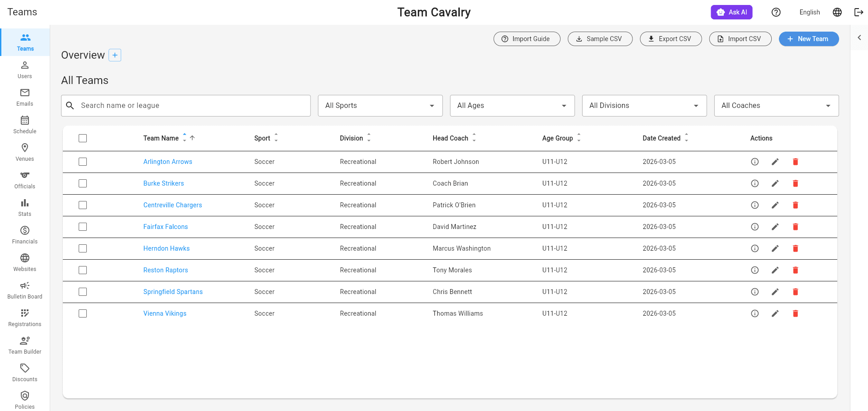The image size is (868, 411).
Task: Click the Export CSV button
Action: coord(671,39)
